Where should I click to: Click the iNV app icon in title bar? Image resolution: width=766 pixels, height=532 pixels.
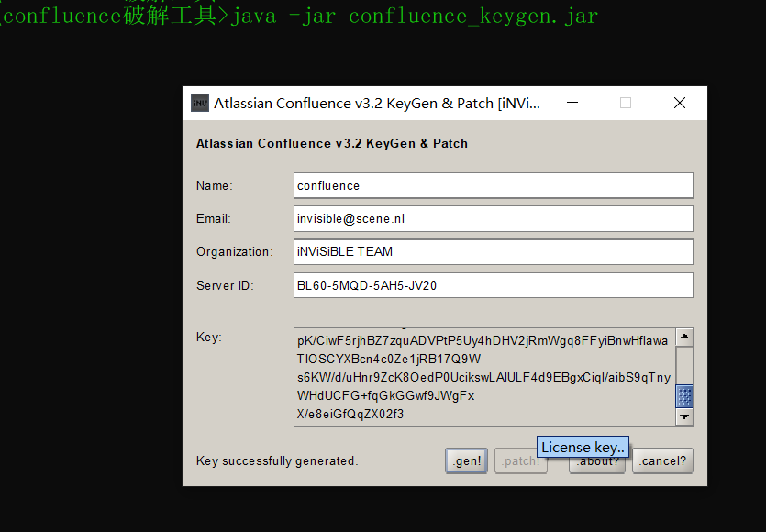199,103
